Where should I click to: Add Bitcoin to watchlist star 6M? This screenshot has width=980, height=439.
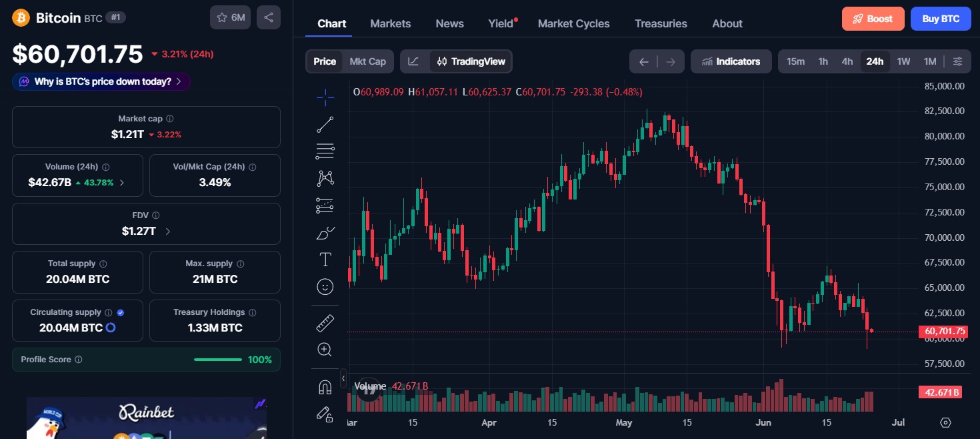(230, 17)
